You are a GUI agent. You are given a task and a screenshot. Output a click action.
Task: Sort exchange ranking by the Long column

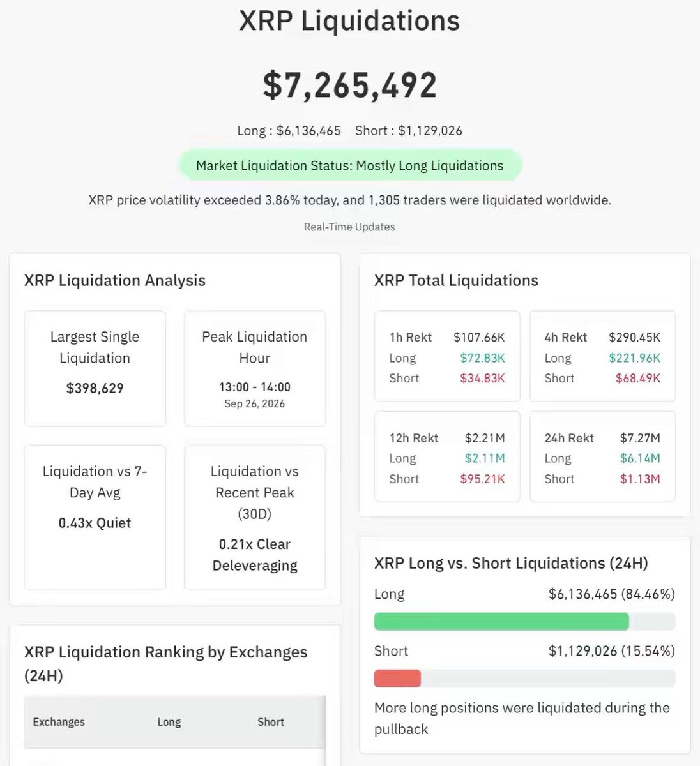click(x=169, y=722)
